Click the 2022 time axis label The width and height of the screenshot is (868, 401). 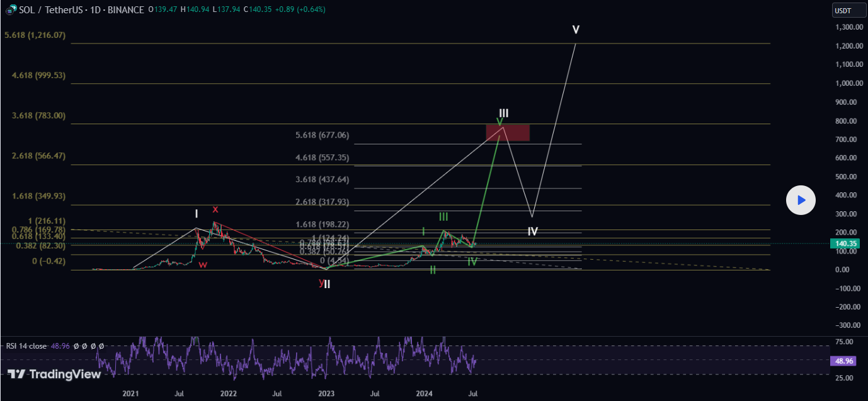[228, 393]
